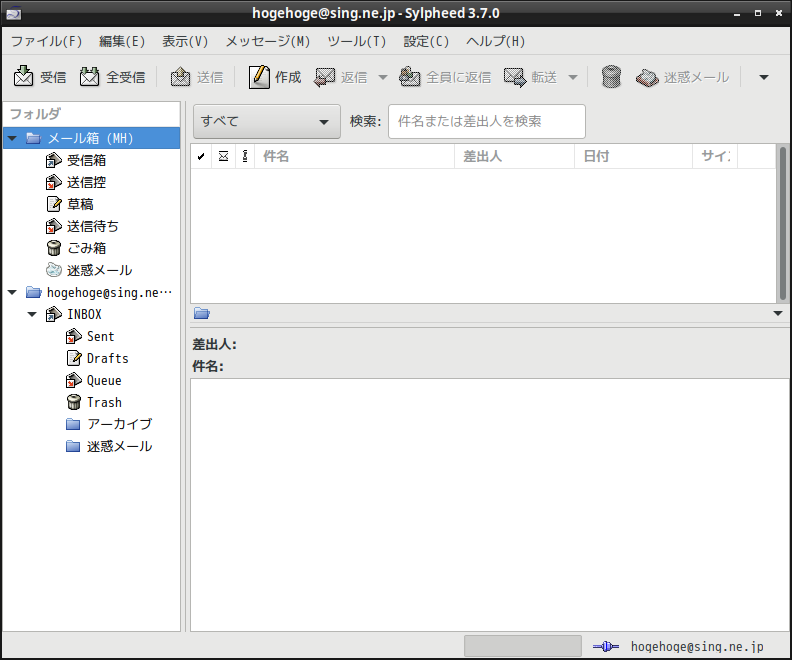Click the message body text area
The width and height of the screenshot is (792, 660).
(x=489, y=505)
